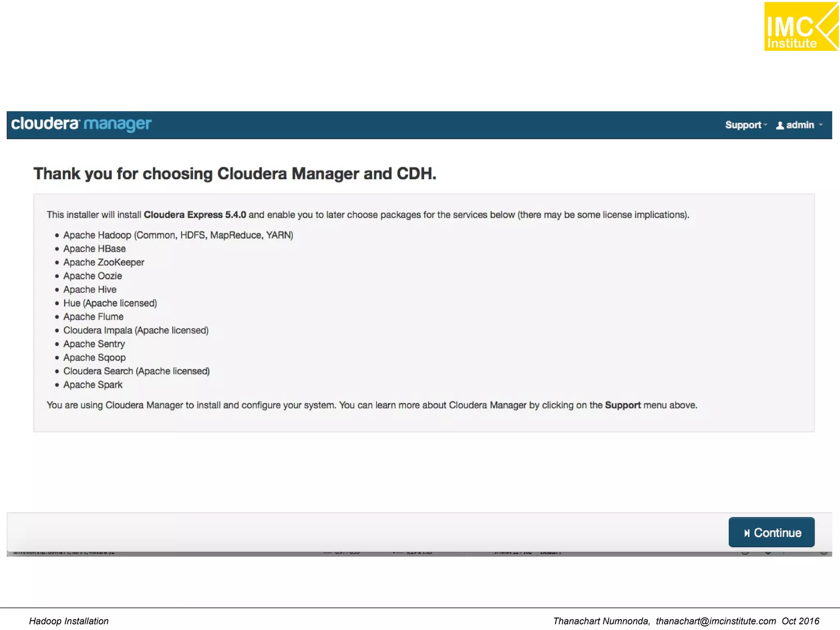Viewport: 840px width, 630px height.
Task: Open the admin user dropdown
Action: pyautogui.click(x=799, y=125)
